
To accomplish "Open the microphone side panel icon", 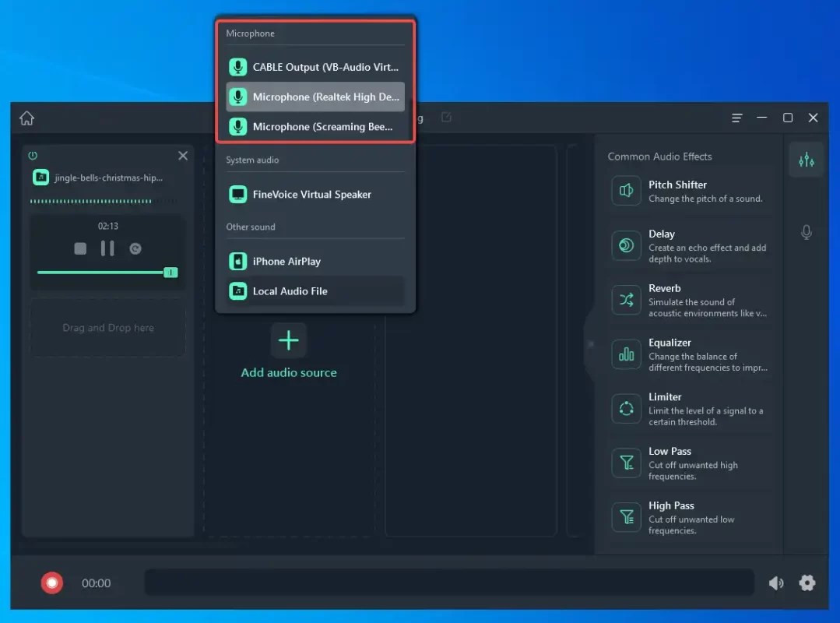I will (807, 233).
